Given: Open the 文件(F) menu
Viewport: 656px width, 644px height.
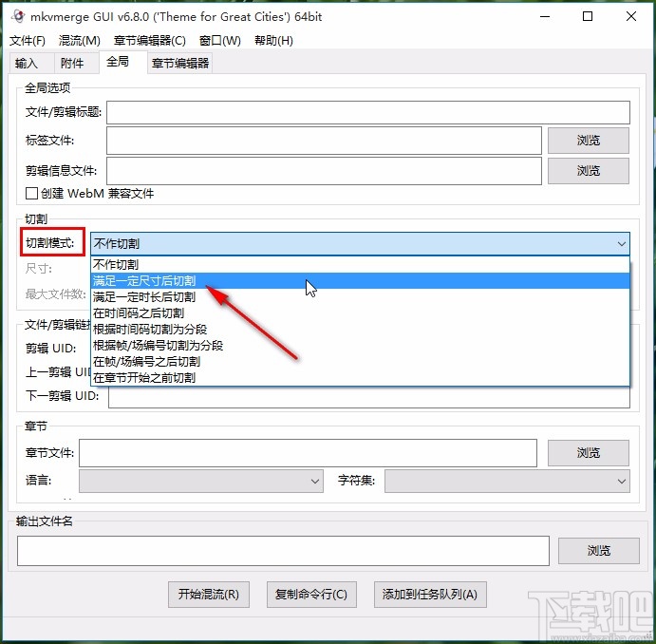Looking at the screenshot, I should [x=28, y=41].
